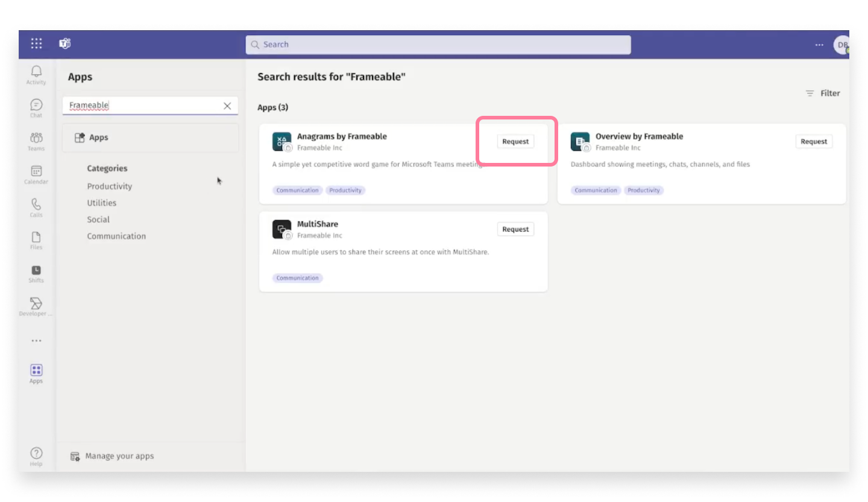868x502 pixels.
Task: Click Communication tag on Anagrams card
Action: pos(297,190)
